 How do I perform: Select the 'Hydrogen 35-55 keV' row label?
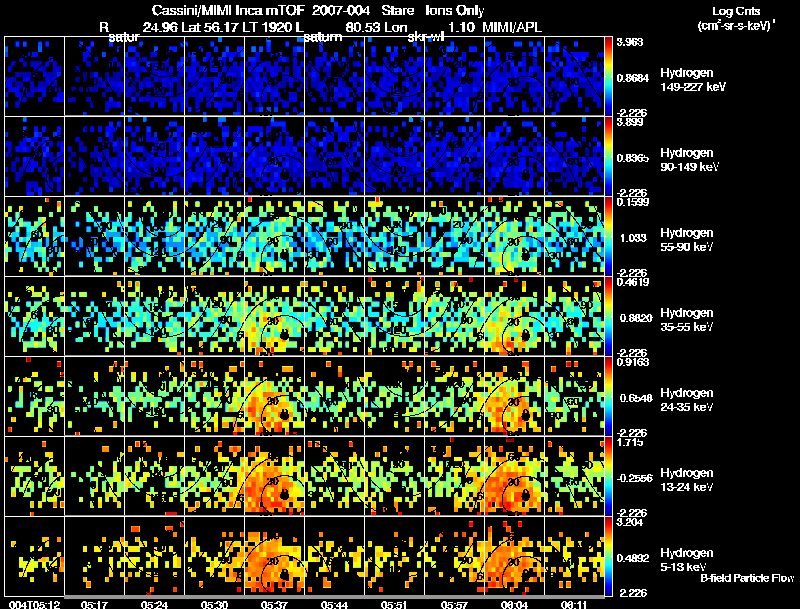[687, 320]
